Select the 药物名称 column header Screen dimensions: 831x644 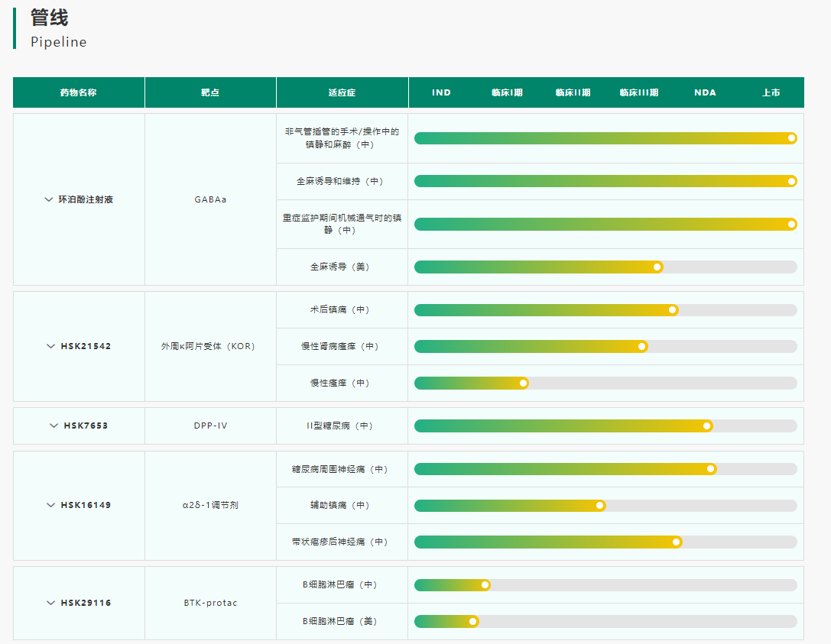pyautogui.click(x=79, y=92)
